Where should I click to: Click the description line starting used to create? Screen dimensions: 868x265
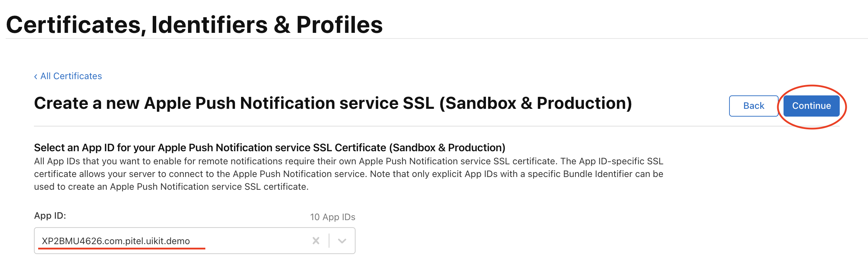(x=171, y=187)
